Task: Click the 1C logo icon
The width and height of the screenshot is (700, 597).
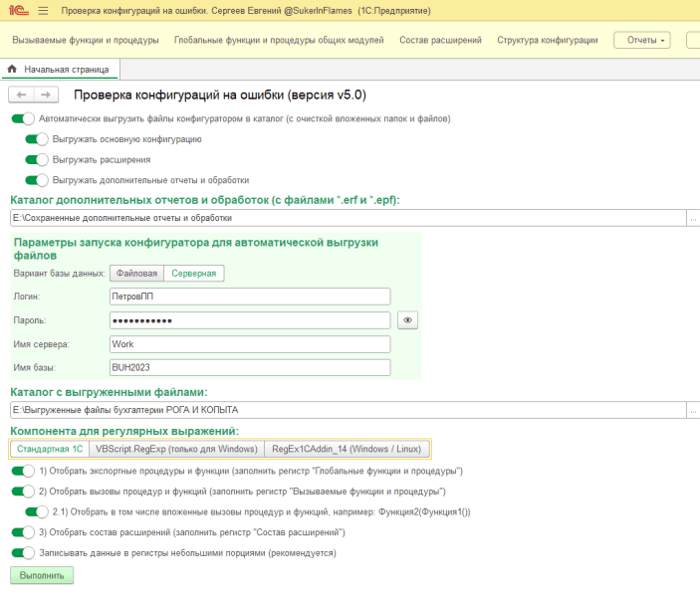Action: 18,10
